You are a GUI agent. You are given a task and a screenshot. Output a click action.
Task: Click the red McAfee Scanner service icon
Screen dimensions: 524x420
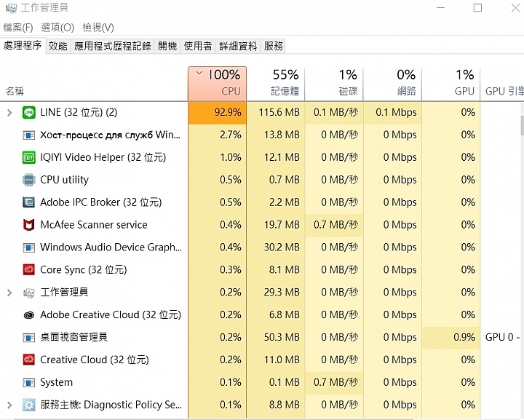tap(29, 225)
